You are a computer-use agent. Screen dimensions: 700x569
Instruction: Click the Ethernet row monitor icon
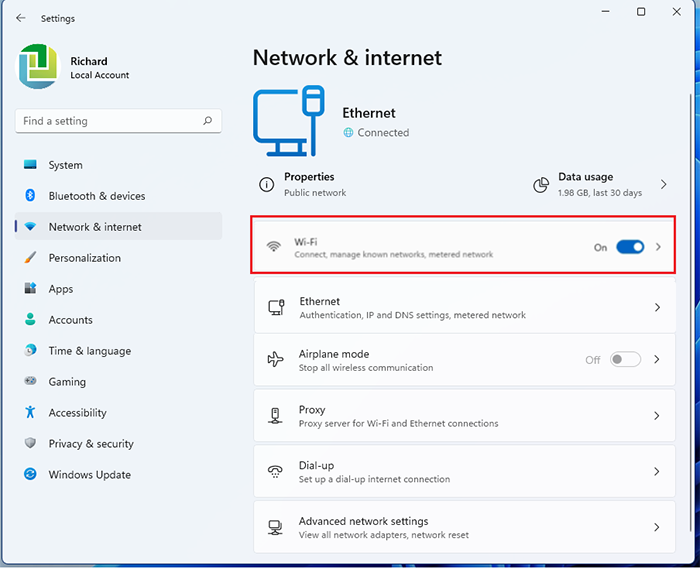coord(276,307)
